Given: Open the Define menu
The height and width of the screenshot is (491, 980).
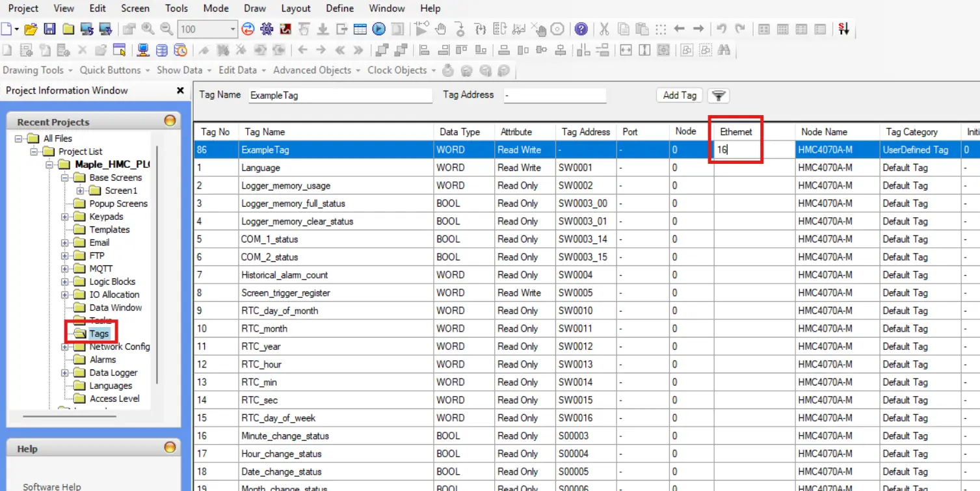Looking at the screenshot, I should tap(339, 8).
